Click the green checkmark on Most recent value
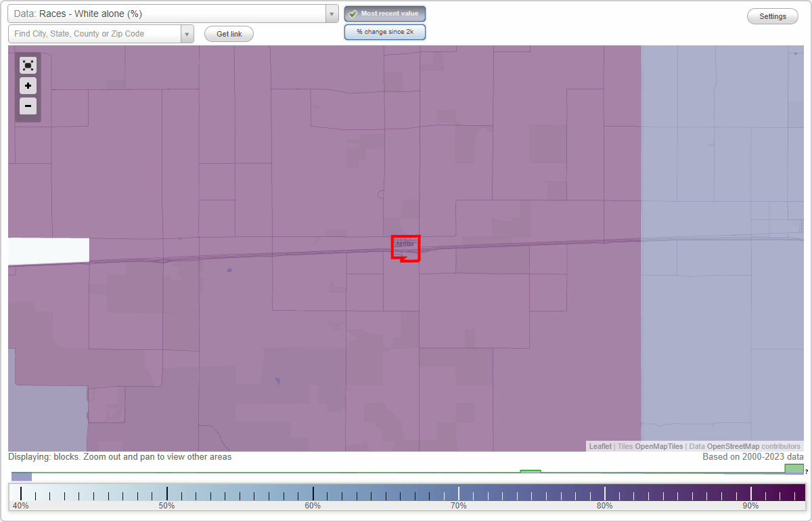 (353, 14)
